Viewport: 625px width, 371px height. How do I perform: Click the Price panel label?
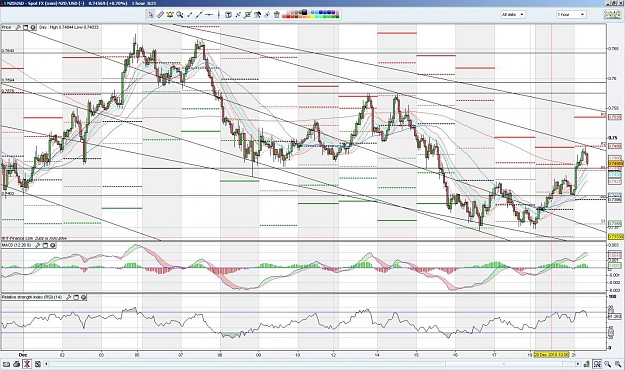click(x=6, y=27)
